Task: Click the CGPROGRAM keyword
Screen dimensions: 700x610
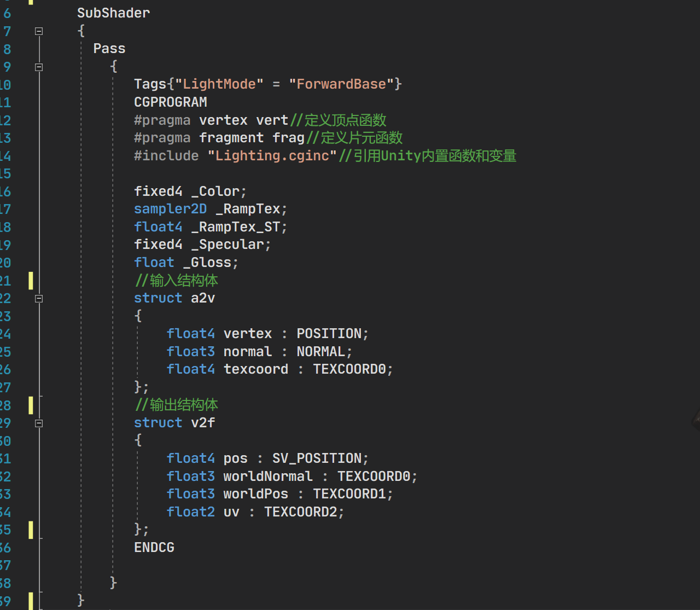Action: (x=171, y=102)
